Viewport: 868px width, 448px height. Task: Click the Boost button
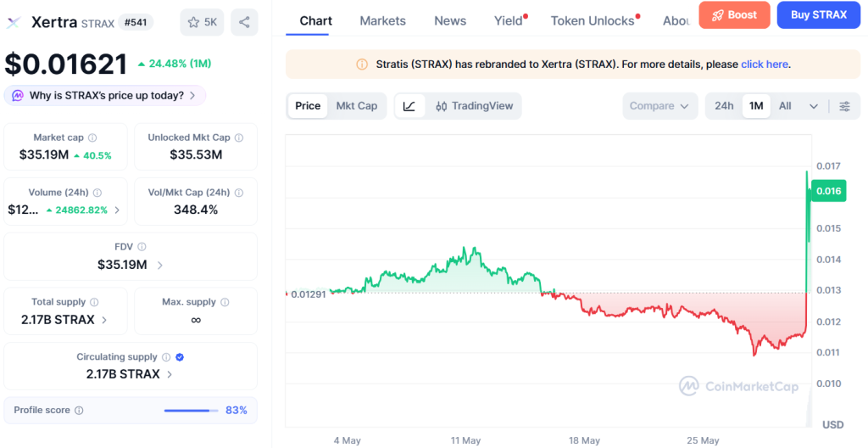[x=735, y=15]
